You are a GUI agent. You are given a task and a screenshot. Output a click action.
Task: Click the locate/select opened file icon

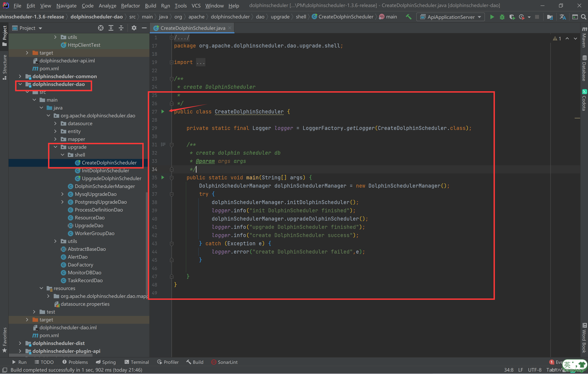click(x=101, y=28)
